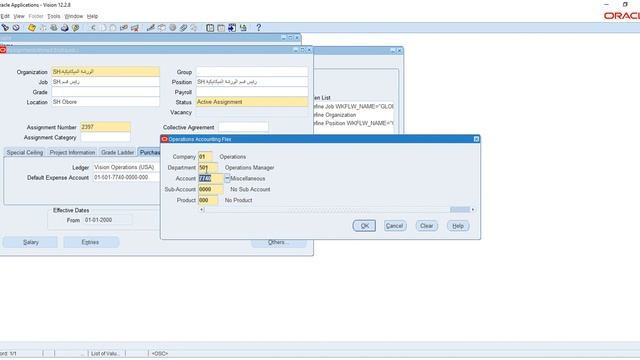Viewport: 640px width, 360px height.
Task: Click the Zoom toolbar icon
Action: click(x=162, y=28)
